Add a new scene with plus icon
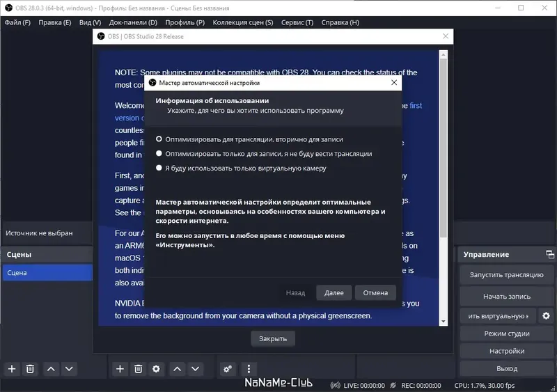 [12, 369]
